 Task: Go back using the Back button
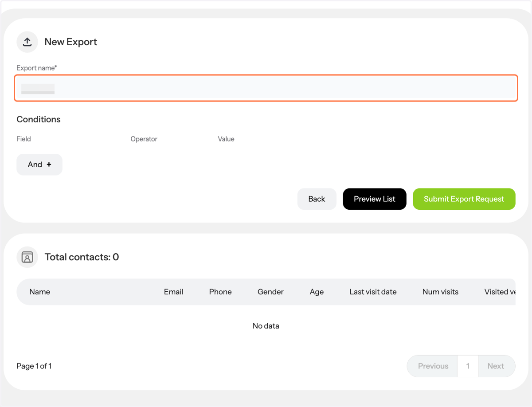[317, 199]
